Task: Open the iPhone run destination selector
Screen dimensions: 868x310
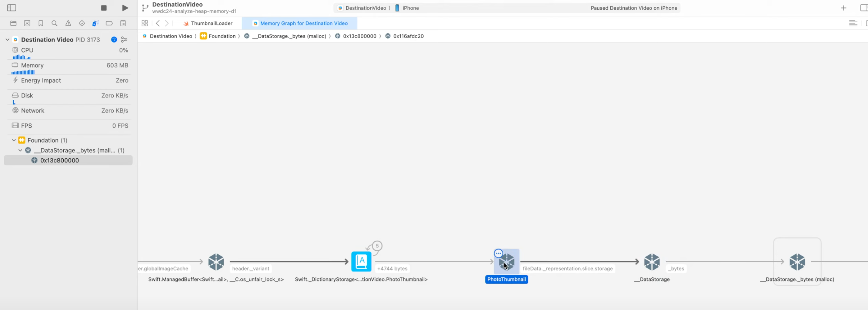Action: pyautogui.click(x=407, y=8)
